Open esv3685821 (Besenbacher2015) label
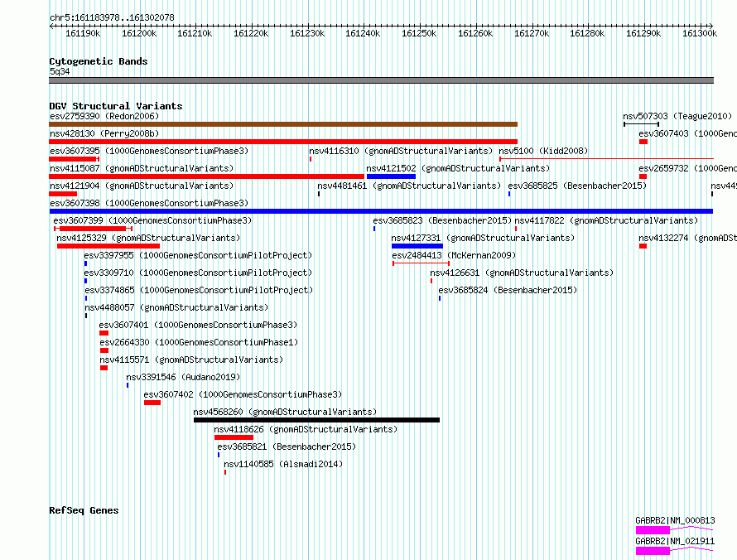737x560 pixels. (x=287, y=447)
